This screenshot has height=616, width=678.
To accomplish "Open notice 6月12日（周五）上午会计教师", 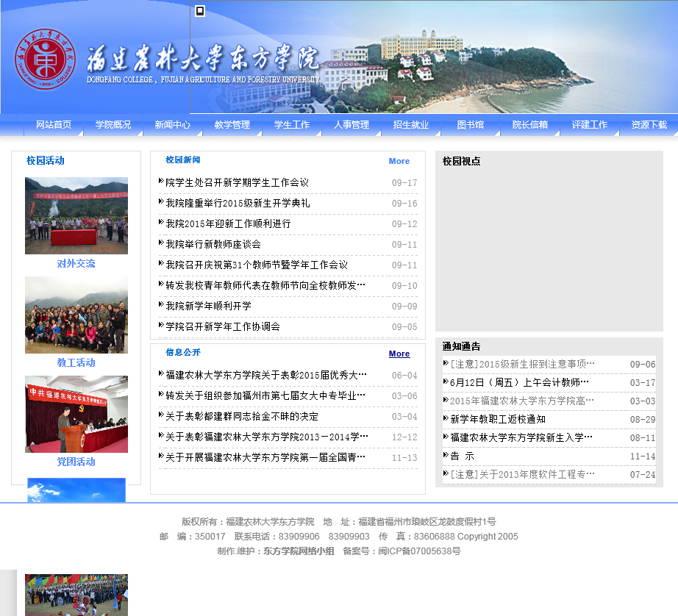I will [x=519, y=382].
